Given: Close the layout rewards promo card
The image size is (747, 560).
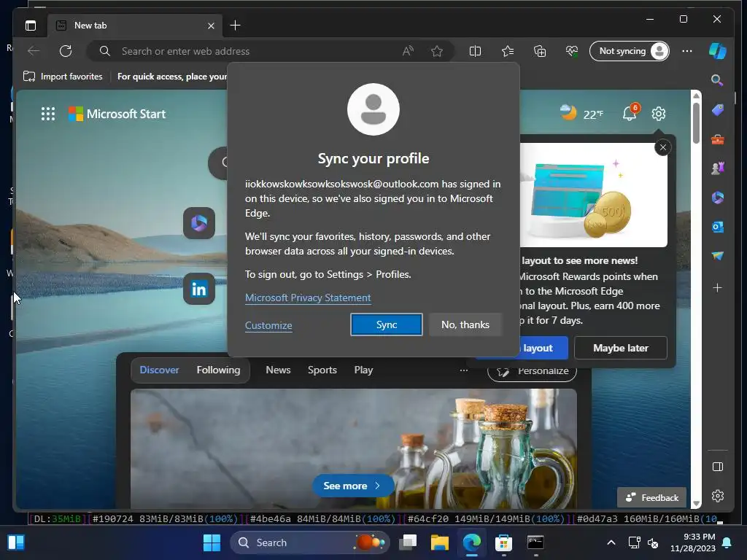Looking at the screenshot, I should [662, 147].
